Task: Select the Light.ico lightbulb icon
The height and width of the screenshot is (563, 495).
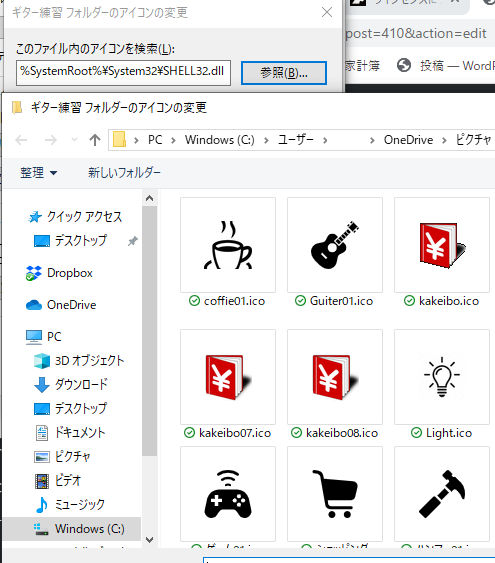Action: tap(442, 377)
